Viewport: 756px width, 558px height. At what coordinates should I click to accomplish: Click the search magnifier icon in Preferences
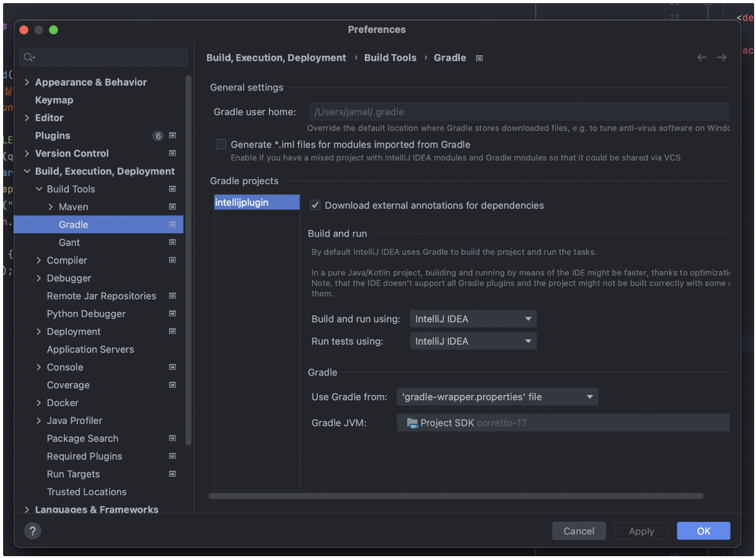tap(28, 58)
